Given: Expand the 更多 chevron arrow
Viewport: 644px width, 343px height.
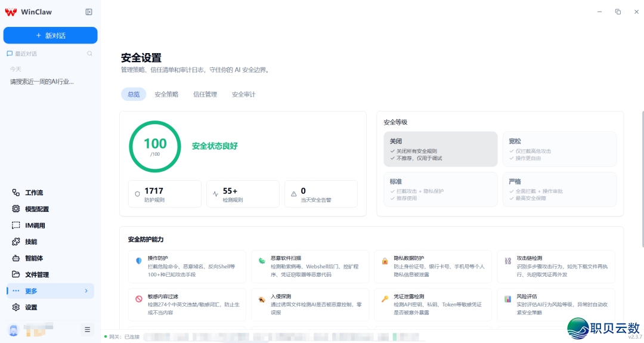Looking at the screenshot, I should click(x=86, y=291).
